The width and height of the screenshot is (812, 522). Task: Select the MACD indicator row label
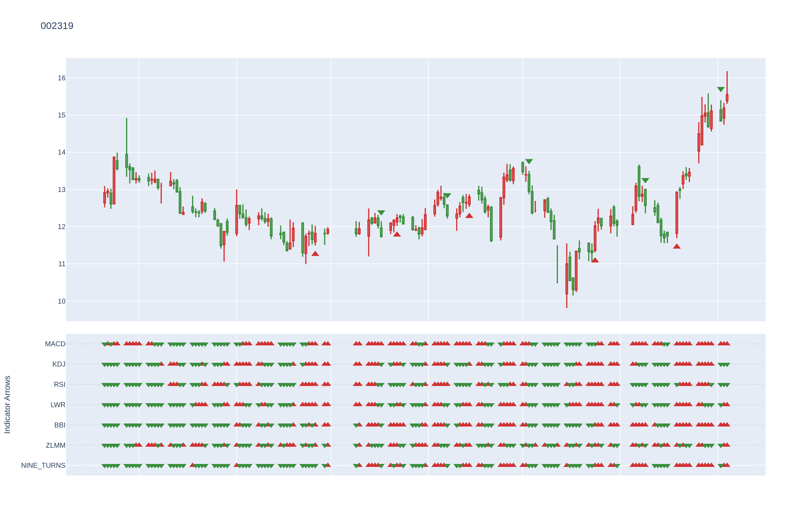click(55, 344)
